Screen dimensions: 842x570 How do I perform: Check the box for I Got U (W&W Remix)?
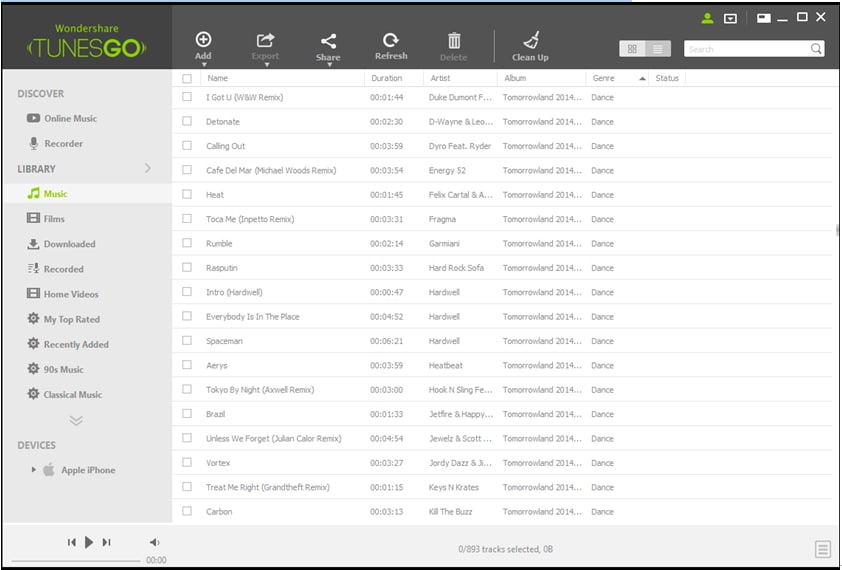(x=187, y=97)
